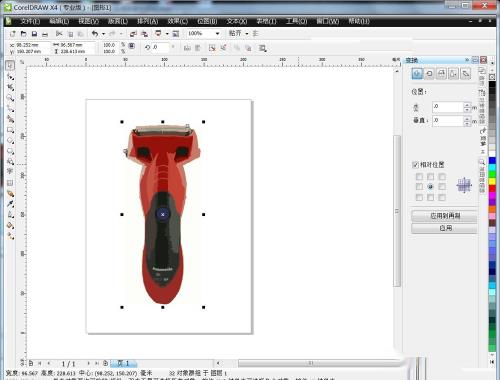This screenshot has height=380, width=500.
Task: Check the top-right anchor point box
Action: click(x=442, y=176)
